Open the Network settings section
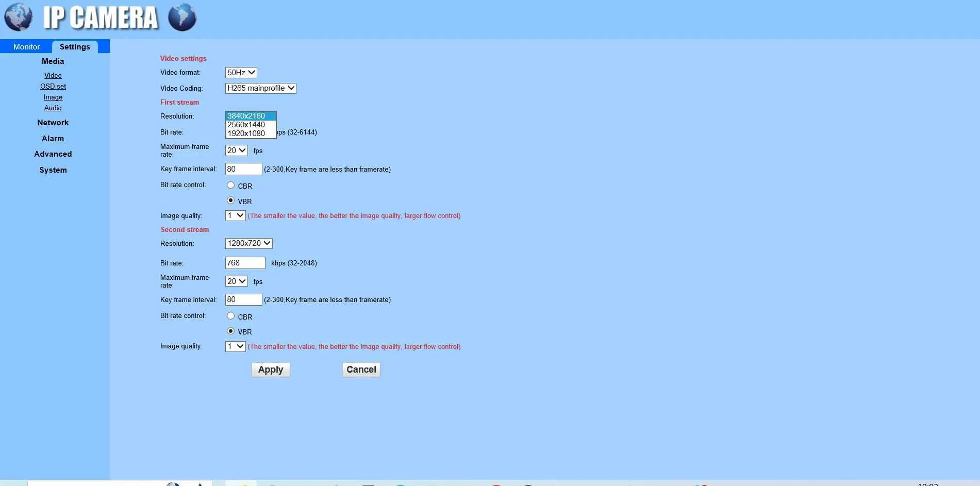 point(53,123)
